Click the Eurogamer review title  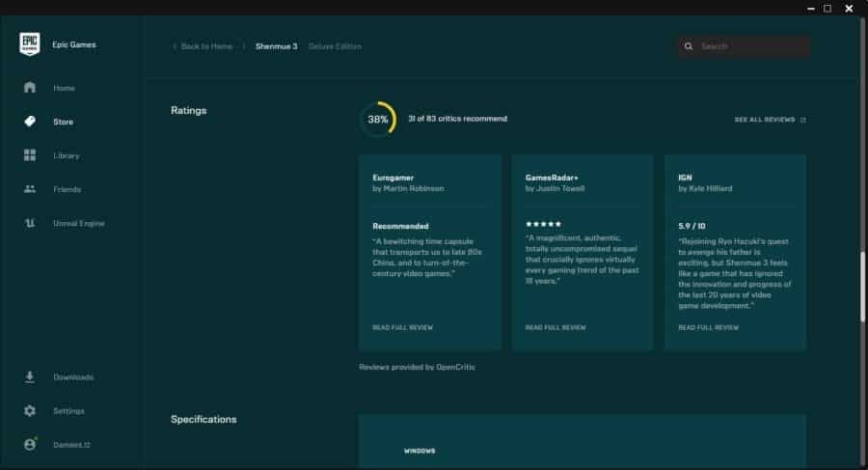[393, 178]
